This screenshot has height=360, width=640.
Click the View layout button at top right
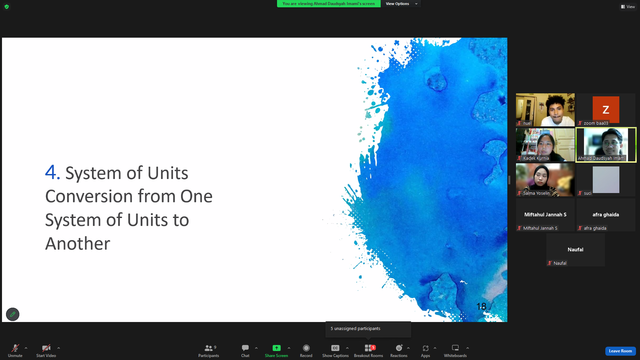(628, 7)
